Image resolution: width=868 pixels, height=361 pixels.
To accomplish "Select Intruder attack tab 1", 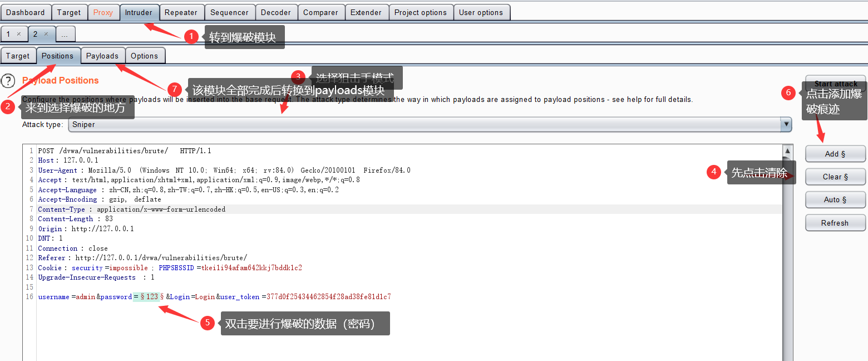I will (x=8, y=34).
